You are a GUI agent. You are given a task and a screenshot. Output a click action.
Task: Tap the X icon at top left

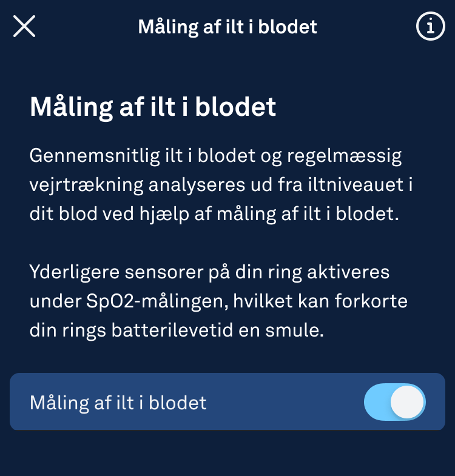point(24,27)
